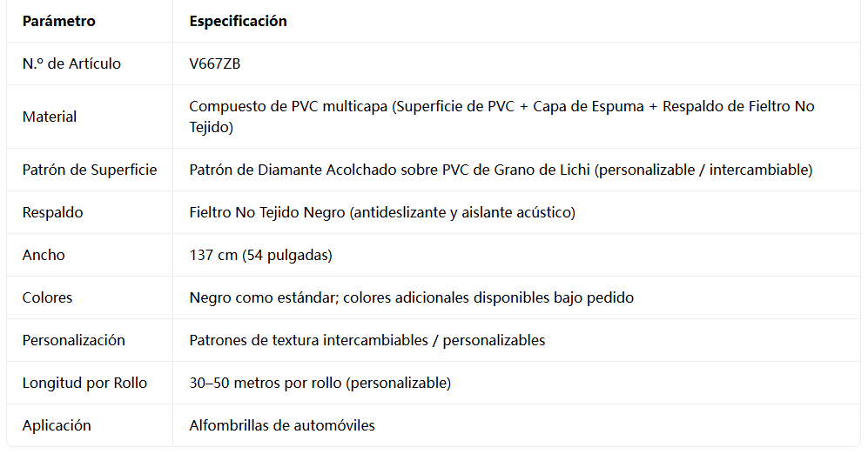Click the Material row label

pyautogui.click(x=50, y=117)
